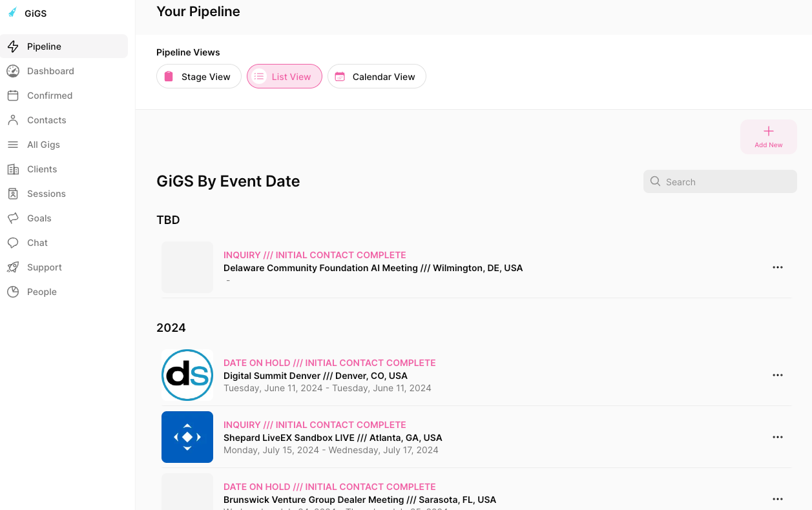Click the Add New button

click(x=768, y=136)
